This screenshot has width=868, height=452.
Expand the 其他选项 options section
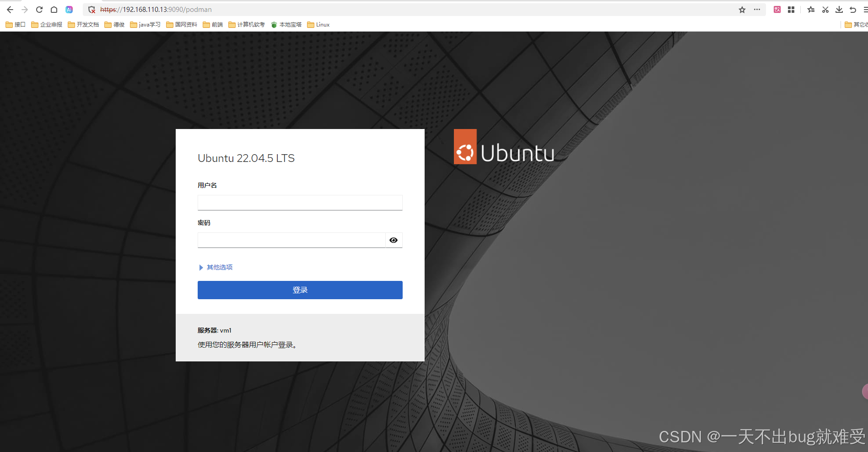point(219,267)
